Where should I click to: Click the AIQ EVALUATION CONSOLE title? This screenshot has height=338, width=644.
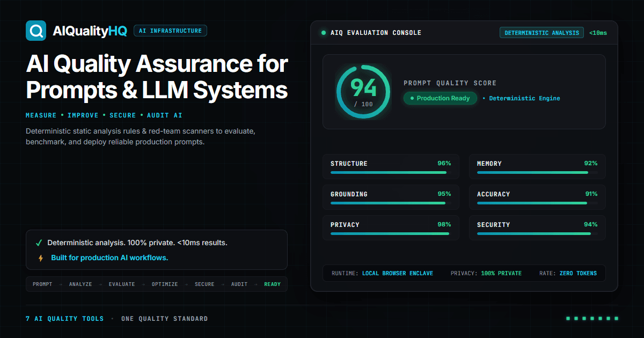point(376,33)
